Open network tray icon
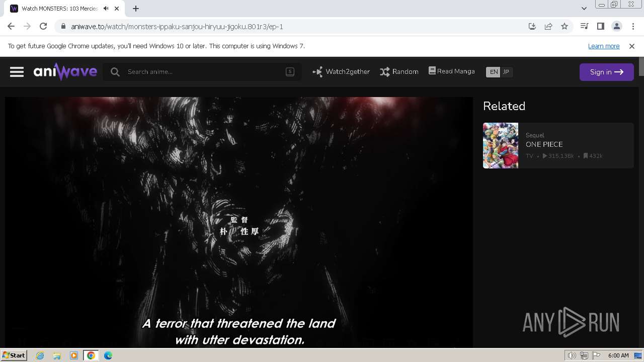644x362 pixels. click(584, 355)
